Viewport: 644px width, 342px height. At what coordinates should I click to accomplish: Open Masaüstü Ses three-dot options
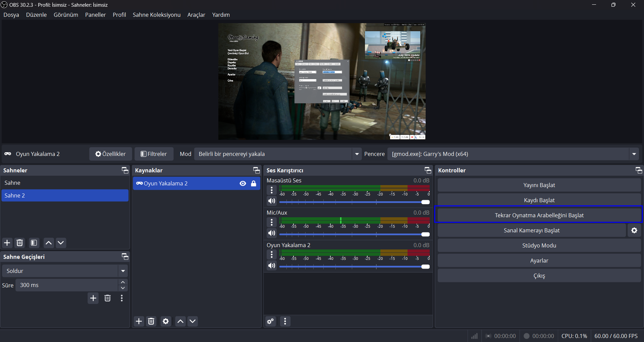click(272, 190)
